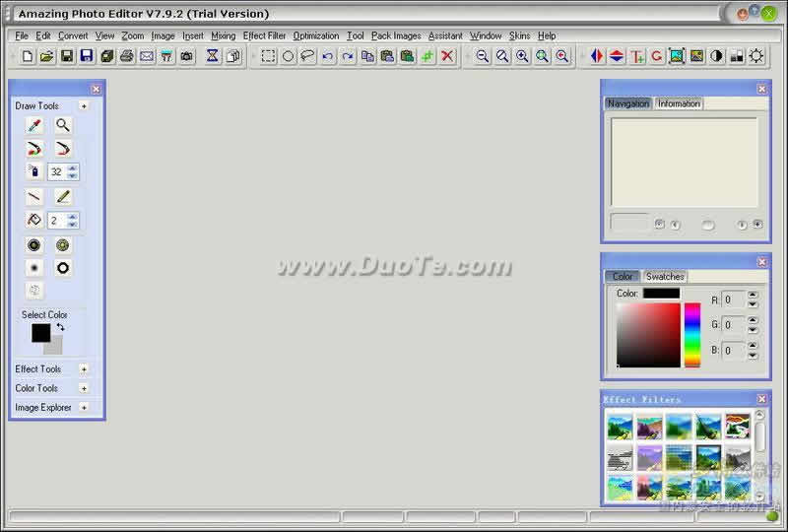Screen dimensions: 788x532
Task: Close the Effect Filters panel
Action: (x=761, y=399)
